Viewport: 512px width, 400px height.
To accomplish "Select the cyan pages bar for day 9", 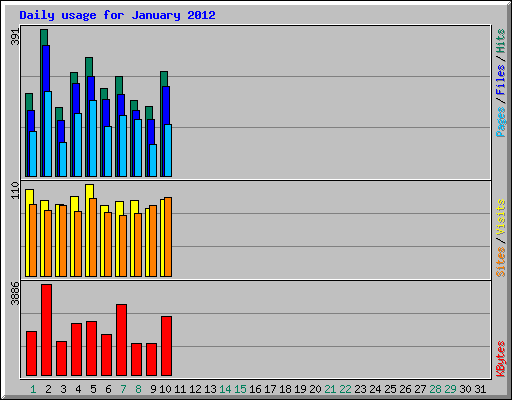I will [153, 160].
